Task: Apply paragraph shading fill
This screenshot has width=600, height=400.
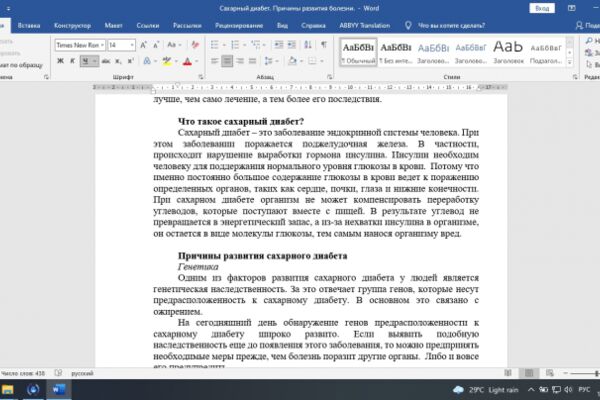Action: [x=292, y=61]
